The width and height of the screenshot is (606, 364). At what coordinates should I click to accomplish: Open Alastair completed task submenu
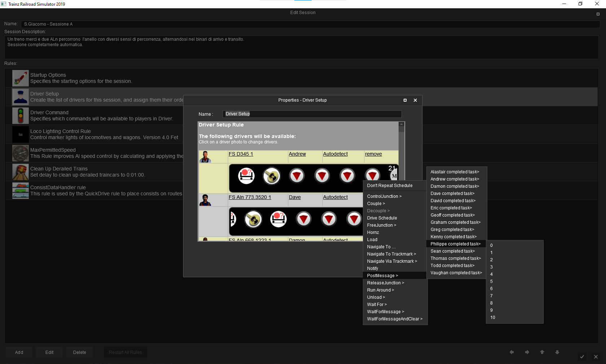455,172
